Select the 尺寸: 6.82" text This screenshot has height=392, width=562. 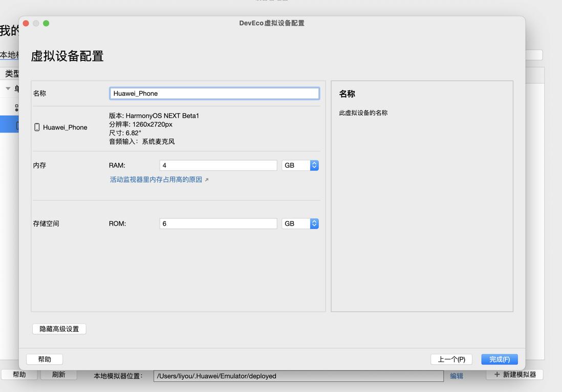[x=125, y=133]
